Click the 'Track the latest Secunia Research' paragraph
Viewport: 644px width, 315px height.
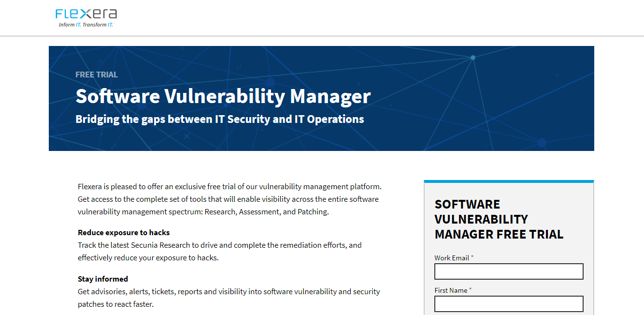click(220, 251)
